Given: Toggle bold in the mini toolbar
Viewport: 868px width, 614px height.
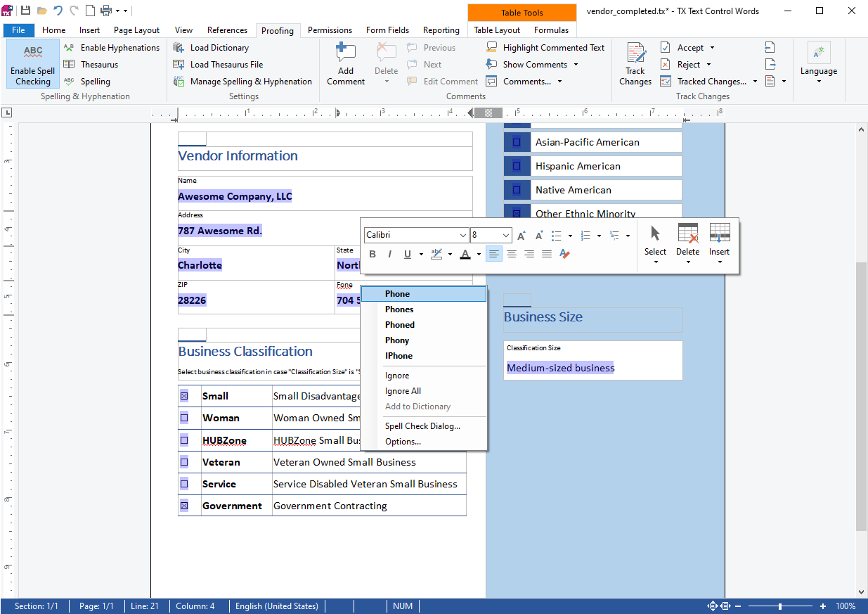Looking at the screenshot, I should pyautogui.click(x=373, y=255).
